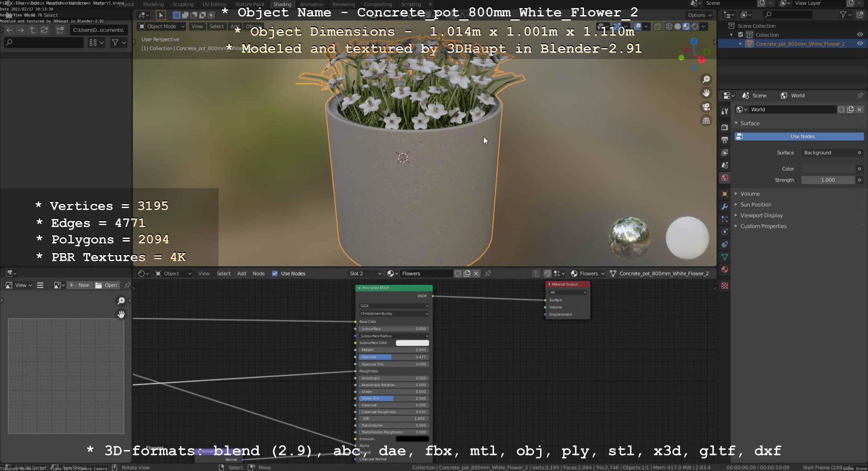Open the World properties tab globe icon
868x471 pixels.
tap(725, 178)
